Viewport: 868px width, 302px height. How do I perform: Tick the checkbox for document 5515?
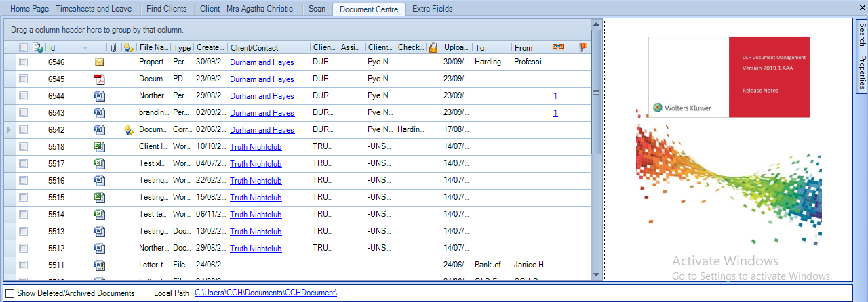pyautogui.click(x=23, y=197)
